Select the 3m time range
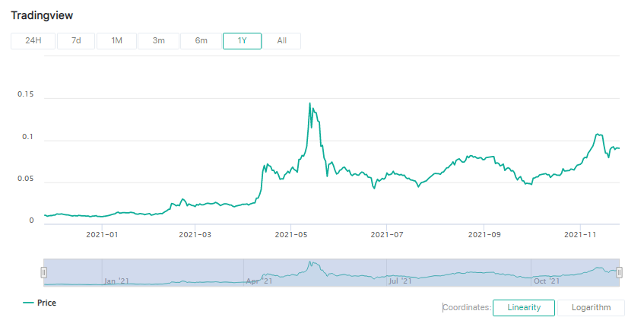644x330 pixels. (159, 41)
